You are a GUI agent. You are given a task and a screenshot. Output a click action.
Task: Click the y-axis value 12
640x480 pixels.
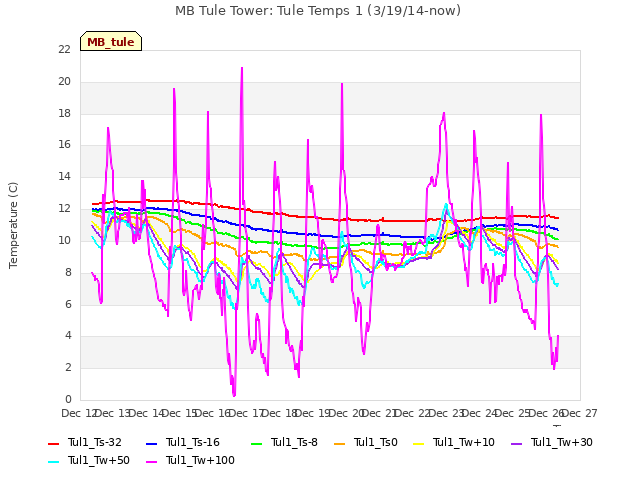[x=64, y=208]
